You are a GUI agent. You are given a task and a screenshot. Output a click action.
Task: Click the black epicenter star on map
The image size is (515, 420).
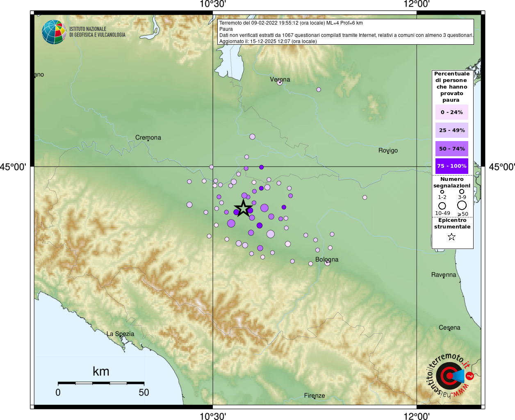click(x=243, y=208)
